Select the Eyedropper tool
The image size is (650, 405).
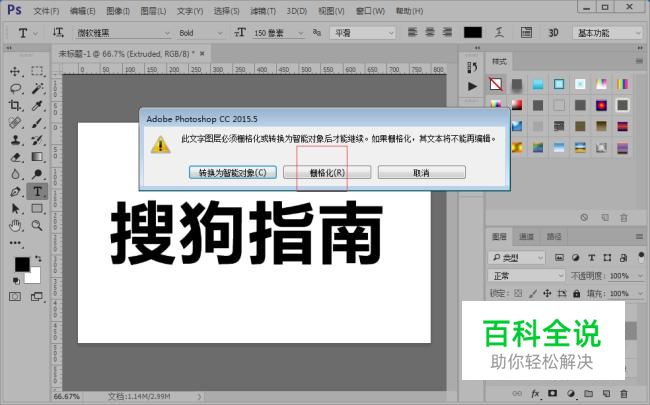[x=37, y=105]
